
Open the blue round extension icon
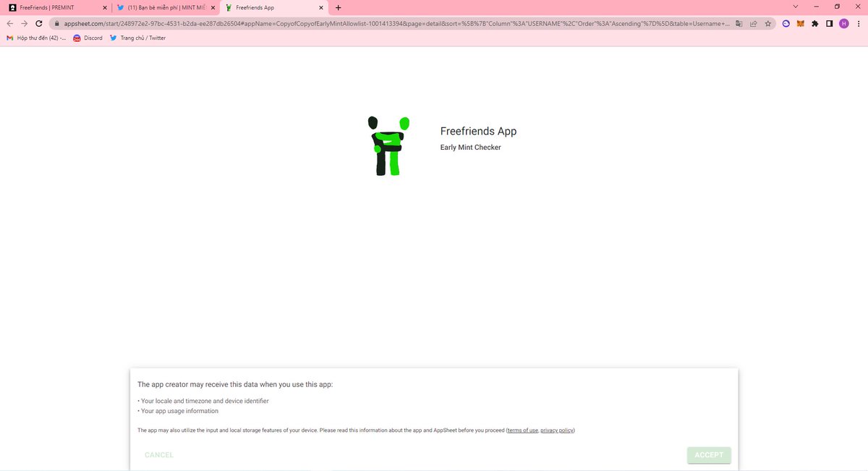click(786, 23)
